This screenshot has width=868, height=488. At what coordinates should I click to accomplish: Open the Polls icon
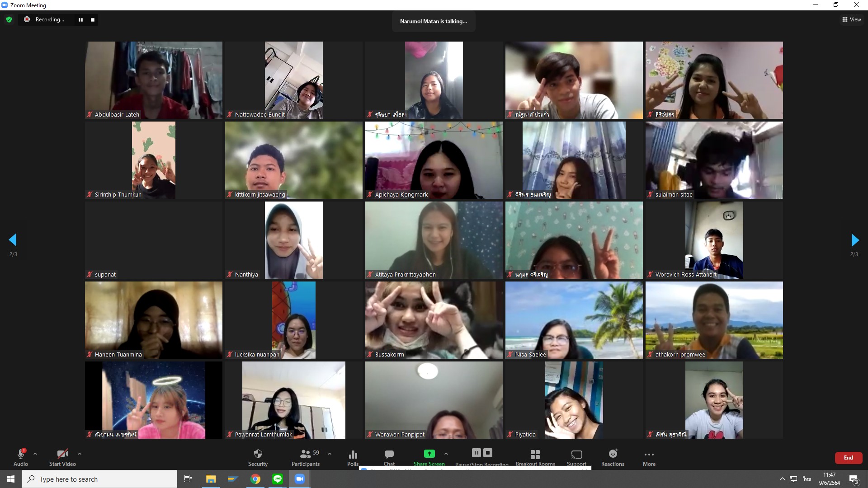coord(353,455)
